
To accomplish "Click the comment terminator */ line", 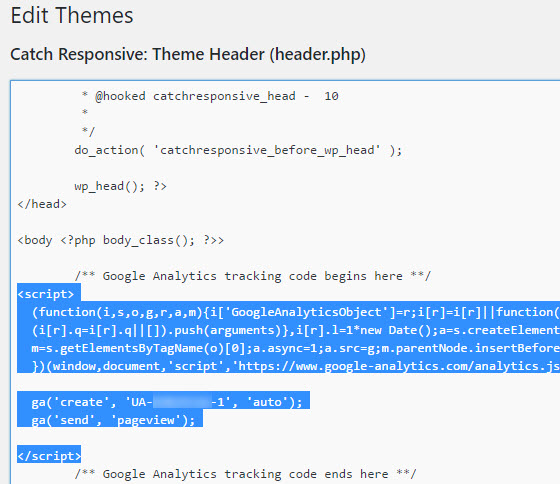I will [x=88, y=132].
